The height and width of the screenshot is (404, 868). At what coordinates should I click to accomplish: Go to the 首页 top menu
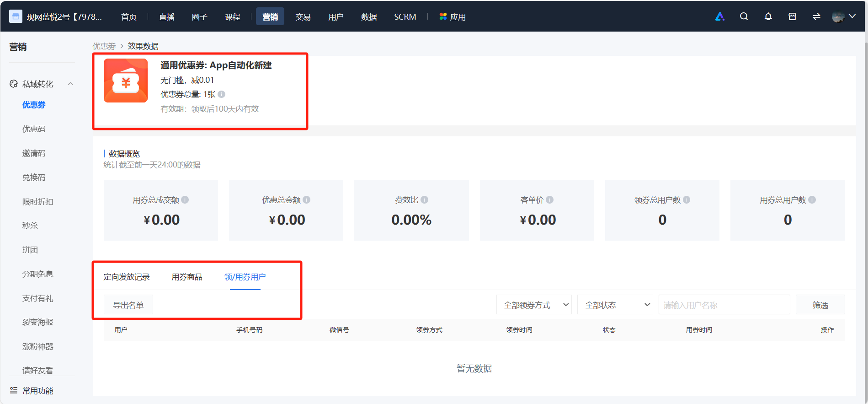point(129,17)
